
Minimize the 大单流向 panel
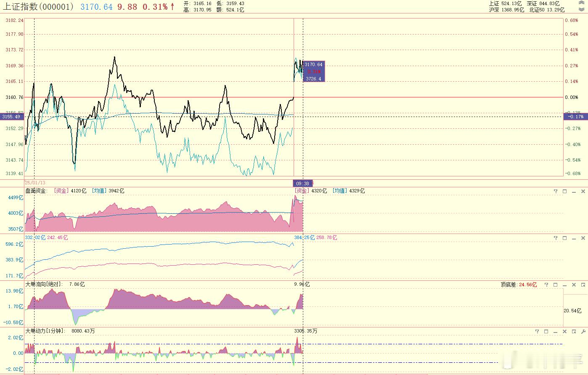point(564,285)
